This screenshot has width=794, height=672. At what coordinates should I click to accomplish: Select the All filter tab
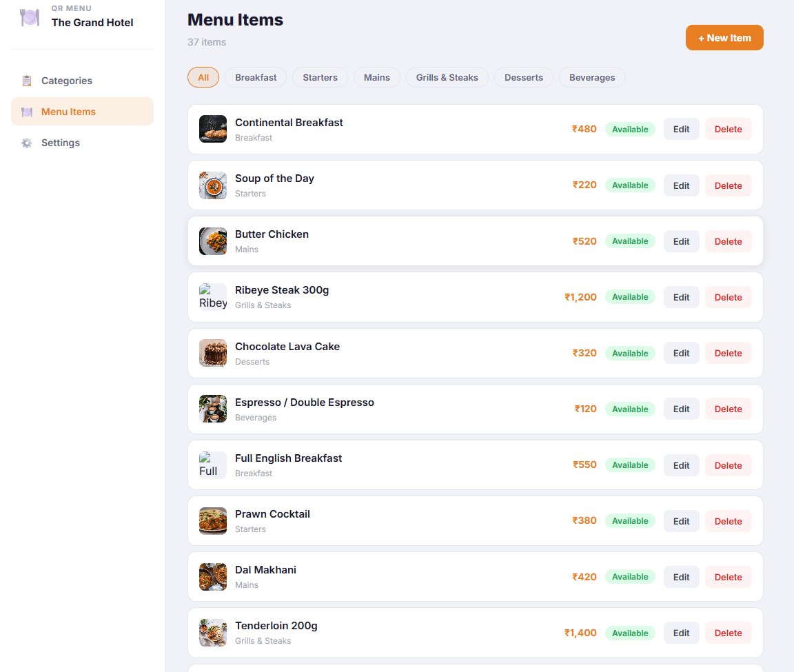[203, 77]
